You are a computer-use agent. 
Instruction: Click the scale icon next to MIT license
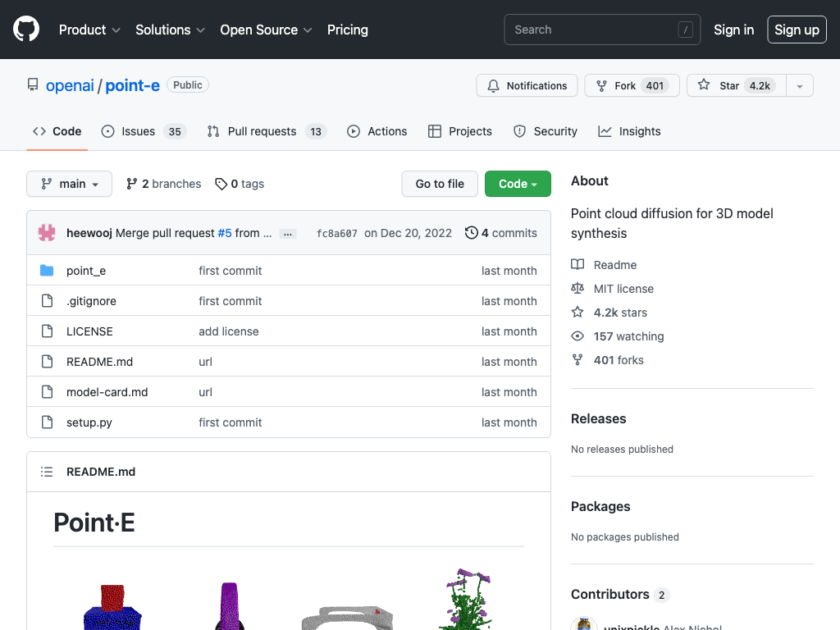click(577, 289)
